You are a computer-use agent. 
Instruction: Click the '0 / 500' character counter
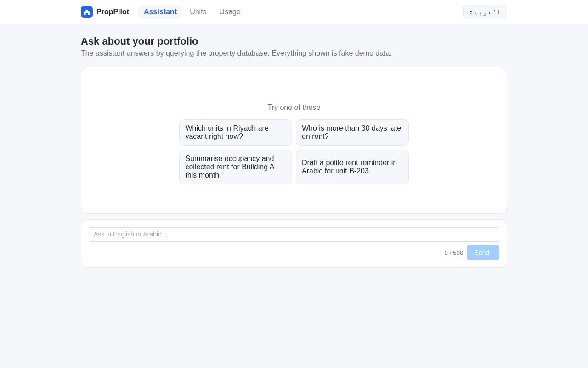[x=454, y=253]
